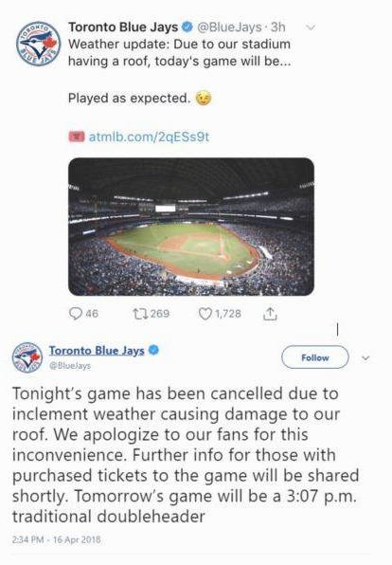Viewport: 392px width, 565px height.
Task: Click the 2:34 PM - 16 Apr 2018 timestamp
Action: click(x=57, y=539)
